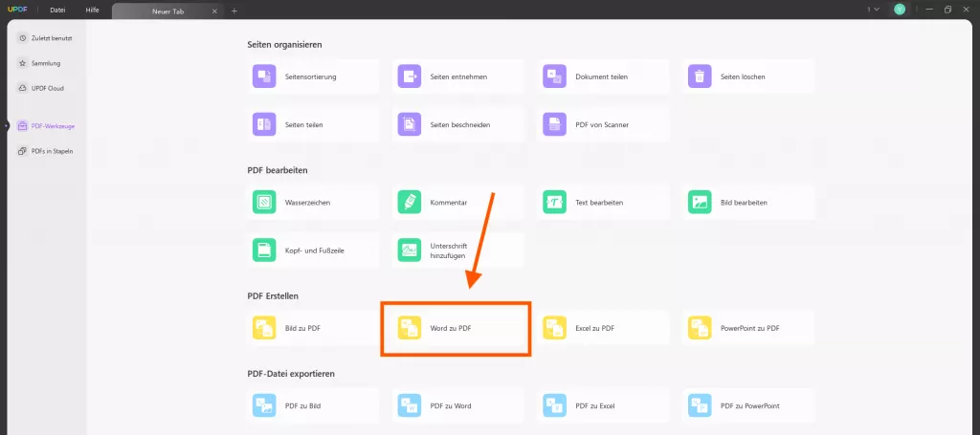The height and width of the screenshot is (435, 980).
Task: Click the PDF zu Excel icon
Action: 554,405
